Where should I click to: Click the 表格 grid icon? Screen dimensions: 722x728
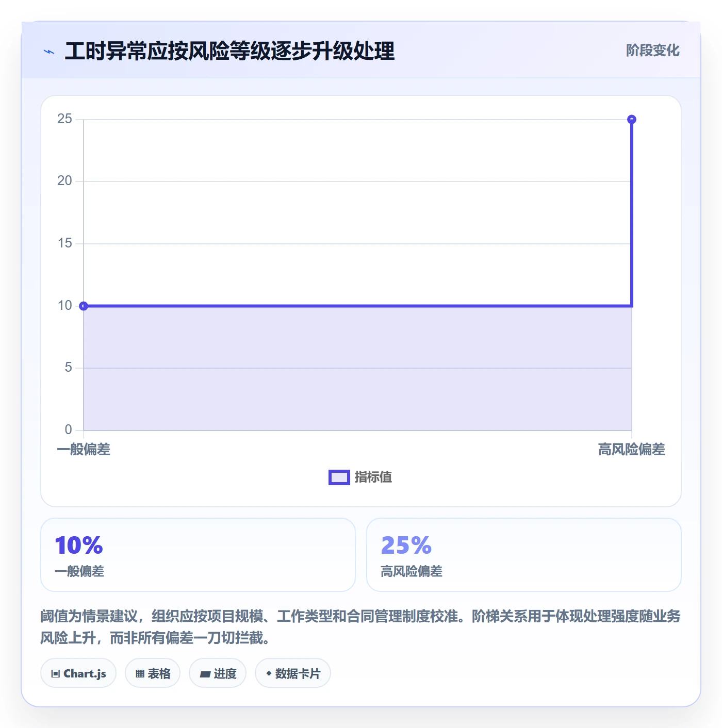pos(140,673)
